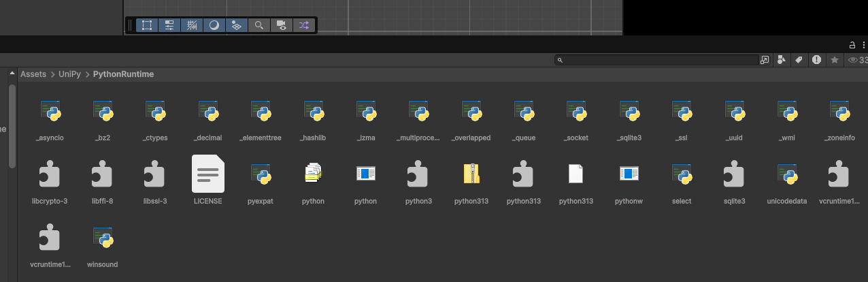Select the _elementtree file
Image resolution: width=868 pixels, height=282 pixels.
coord(261,121)
